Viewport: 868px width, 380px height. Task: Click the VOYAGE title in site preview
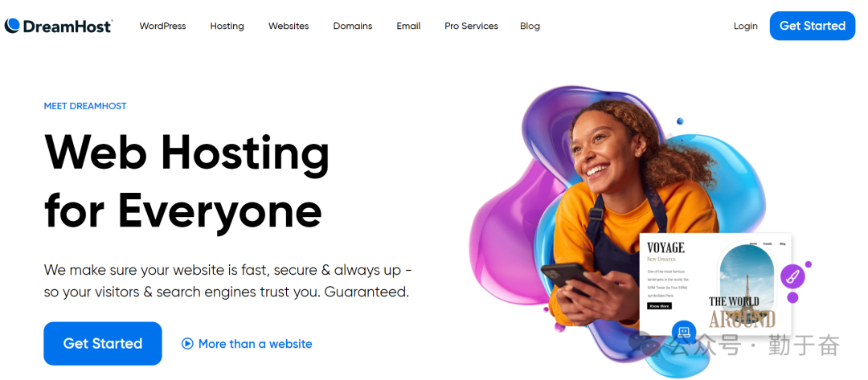665,247
